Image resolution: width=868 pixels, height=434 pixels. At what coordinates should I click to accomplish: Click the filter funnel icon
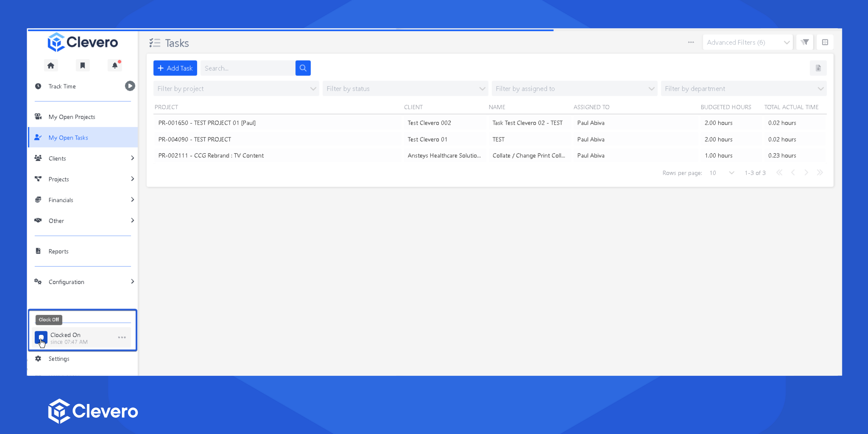click(805, 42)
